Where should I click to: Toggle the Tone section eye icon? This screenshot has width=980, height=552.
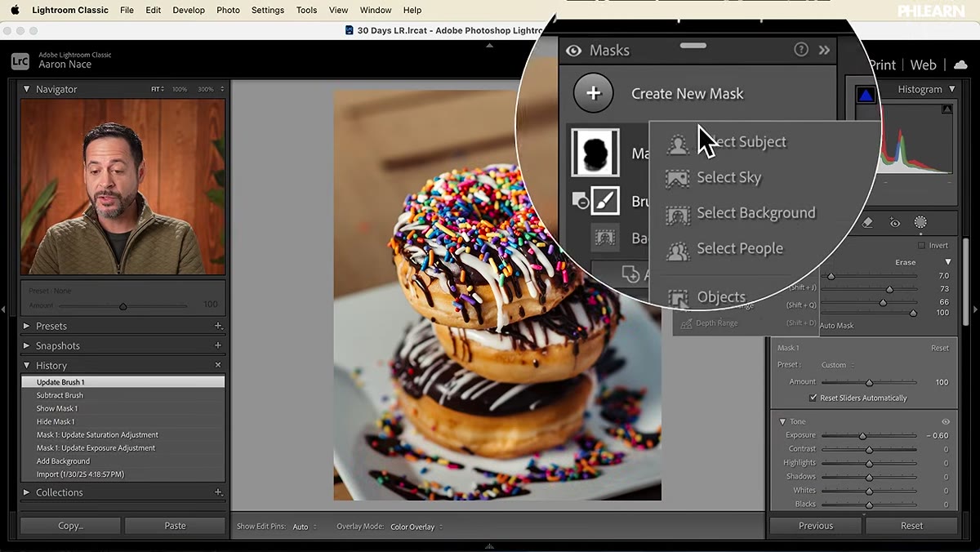[x=946, y=421]
